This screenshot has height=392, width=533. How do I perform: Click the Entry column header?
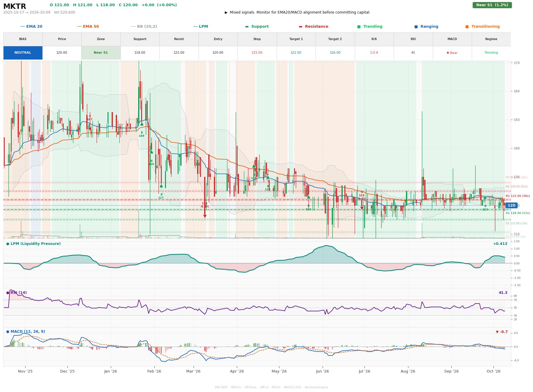(x=218, y=39)
